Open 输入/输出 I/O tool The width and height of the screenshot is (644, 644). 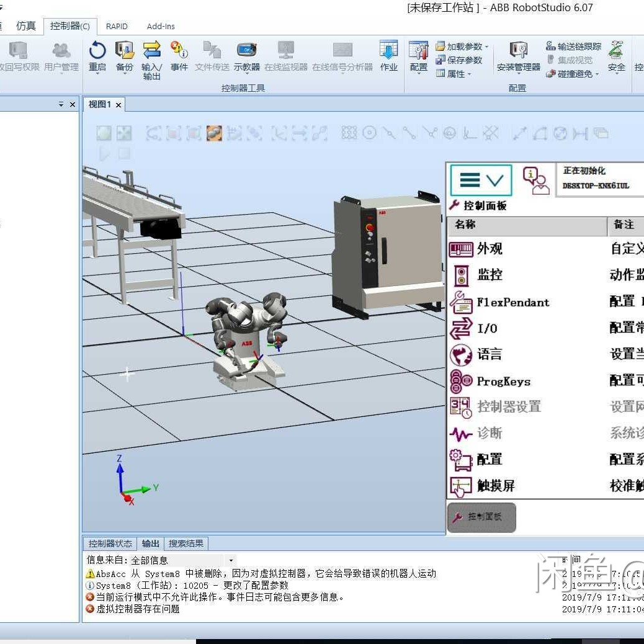[151, 60]
